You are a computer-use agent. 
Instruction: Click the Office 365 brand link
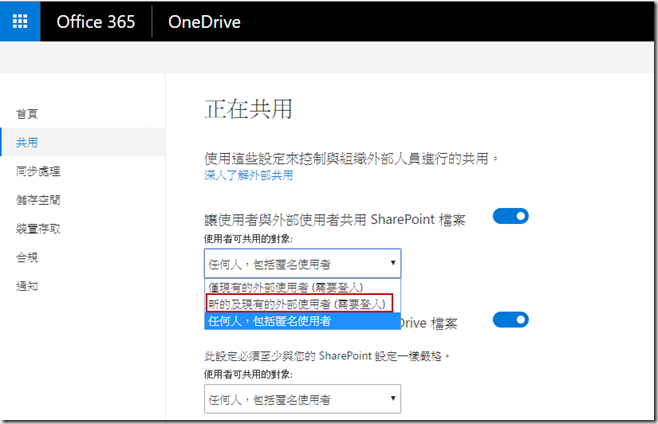click(x=95, y=21)
